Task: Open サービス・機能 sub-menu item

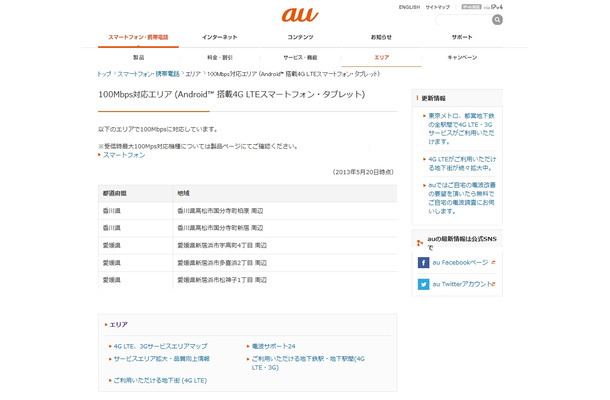Action: 300,58
